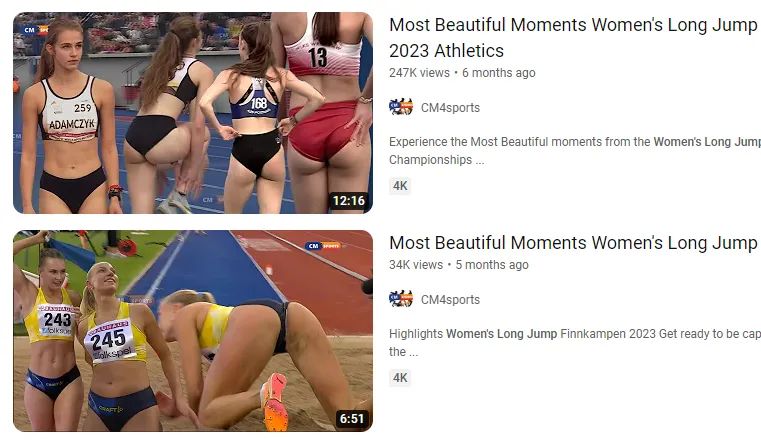The width and height of the screenshot is (761, 440).
Task: Visit CM4sports channel name under 247K views
Action: click(450, 108)
